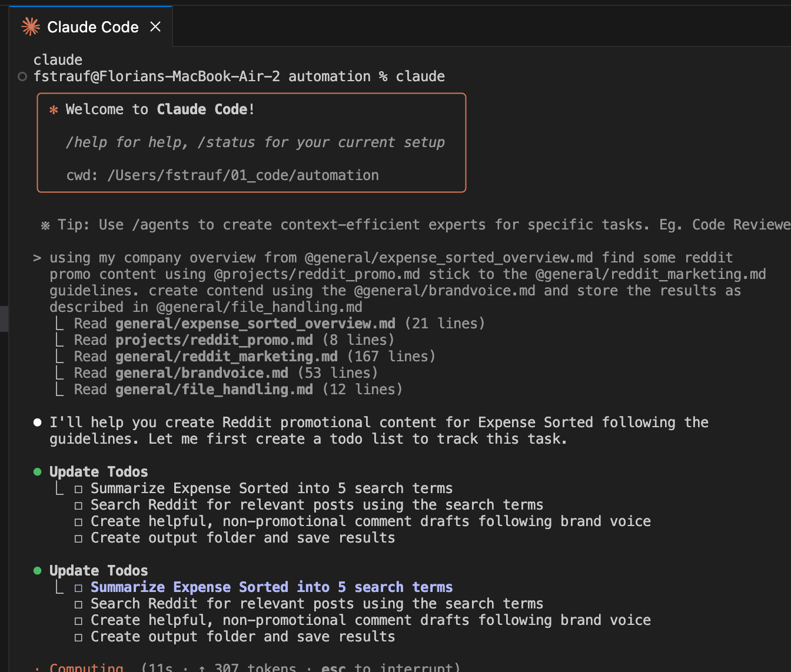Click '@projects/reddit_promo.md' in the user prompt
Viewport: 791px width, 672px height.
tap(317, 274)
